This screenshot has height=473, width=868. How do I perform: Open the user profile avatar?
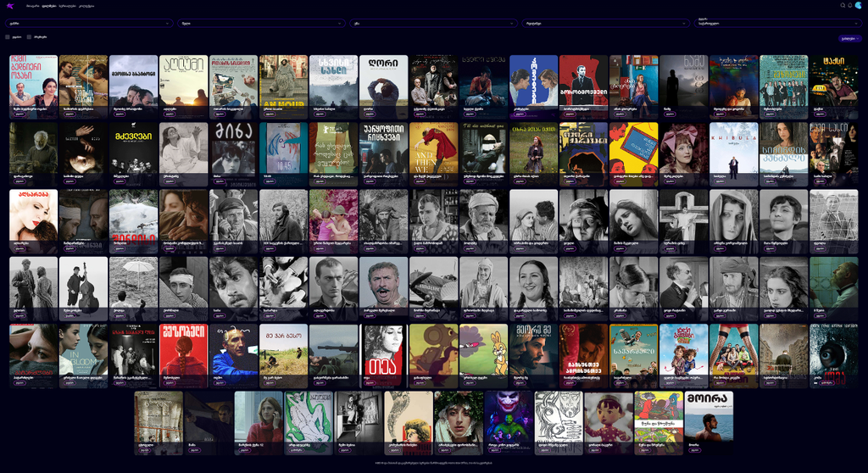point(859,6)
